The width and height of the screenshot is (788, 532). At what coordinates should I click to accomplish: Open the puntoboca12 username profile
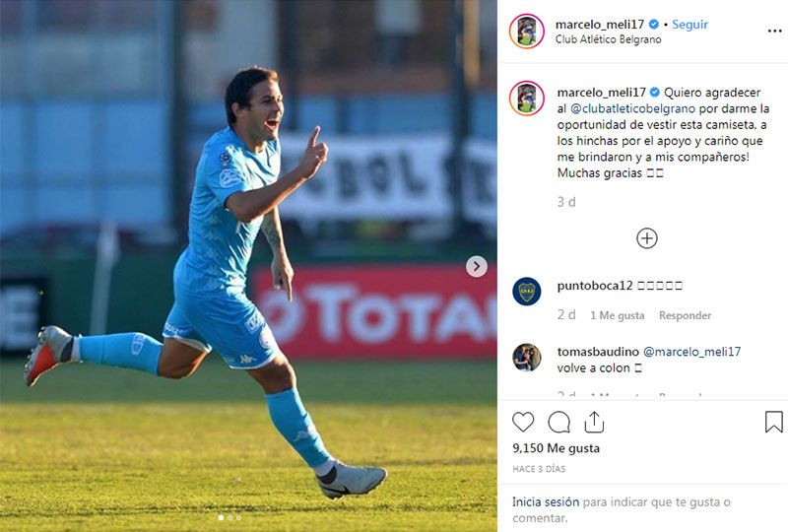[x=595, y=286]
